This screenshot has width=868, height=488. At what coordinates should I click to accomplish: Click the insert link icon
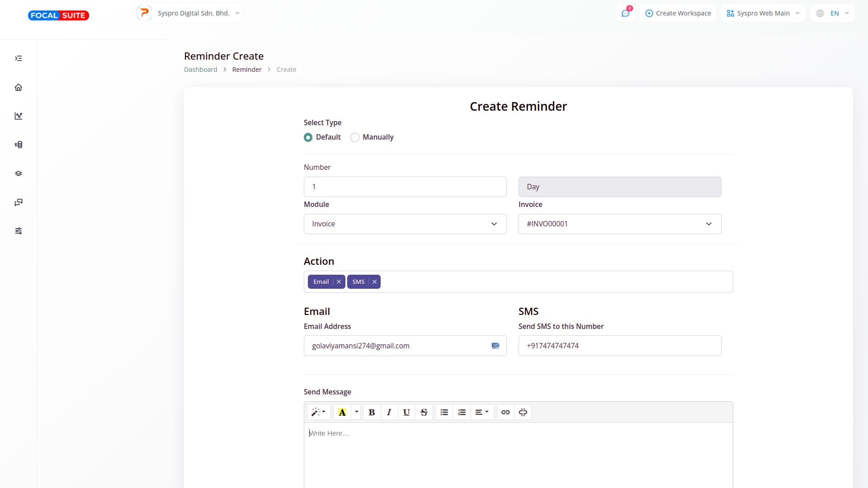pos(505,412)
